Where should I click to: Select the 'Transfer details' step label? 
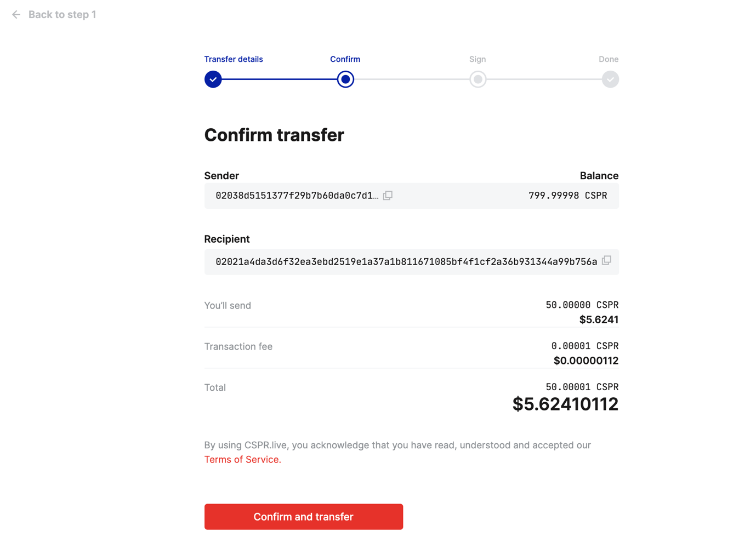[x=234, y=59]
